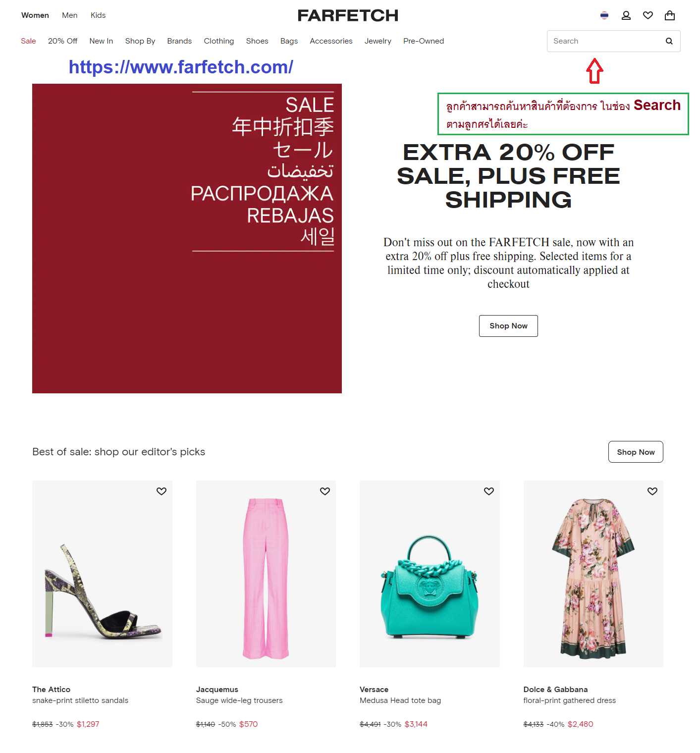Open the wishlist heart in header
Screen dimensions: 700x753
click(x=647, y=15)
